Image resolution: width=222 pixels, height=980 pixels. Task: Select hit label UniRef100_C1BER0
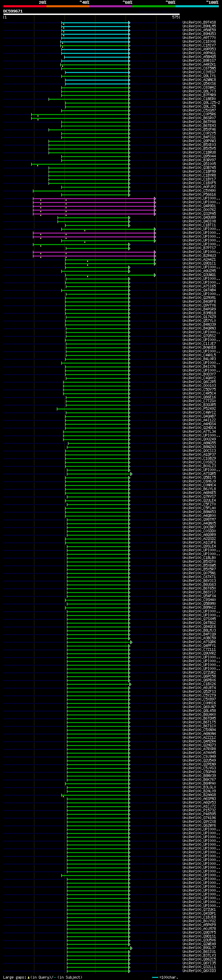(199, 99)
